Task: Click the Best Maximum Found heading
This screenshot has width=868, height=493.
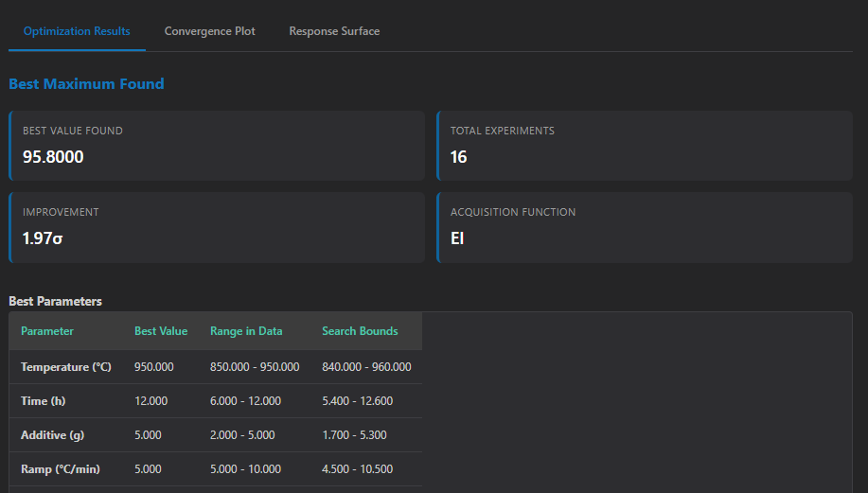Action: pos(86,84)
